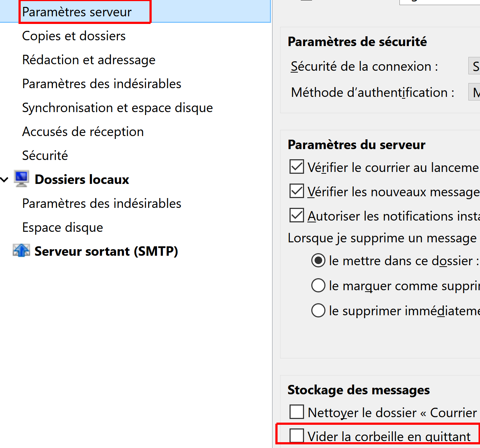This screenshot has width=480, height=448.
Task: Uncheck Vérifier les nouveaux messages checkbox
Action: pyautogui.click(x=297, y=191)
